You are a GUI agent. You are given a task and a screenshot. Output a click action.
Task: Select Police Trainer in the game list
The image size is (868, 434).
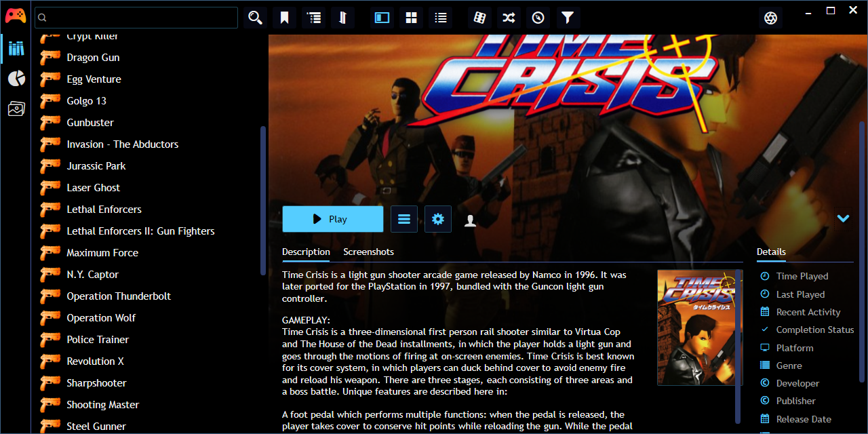98,340
